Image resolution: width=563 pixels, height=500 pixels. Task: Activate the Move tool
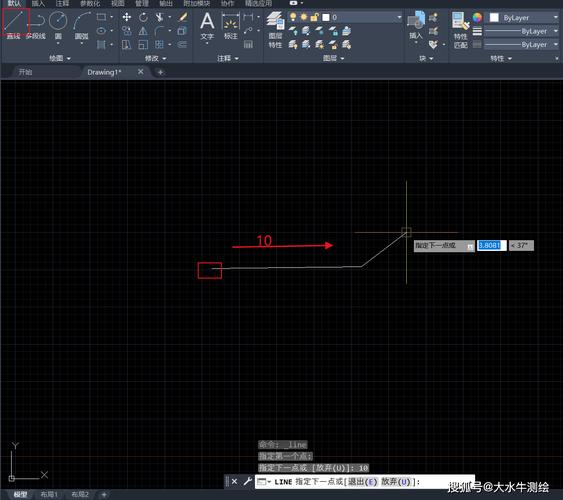pyautogui.click(x=126, y=17)
